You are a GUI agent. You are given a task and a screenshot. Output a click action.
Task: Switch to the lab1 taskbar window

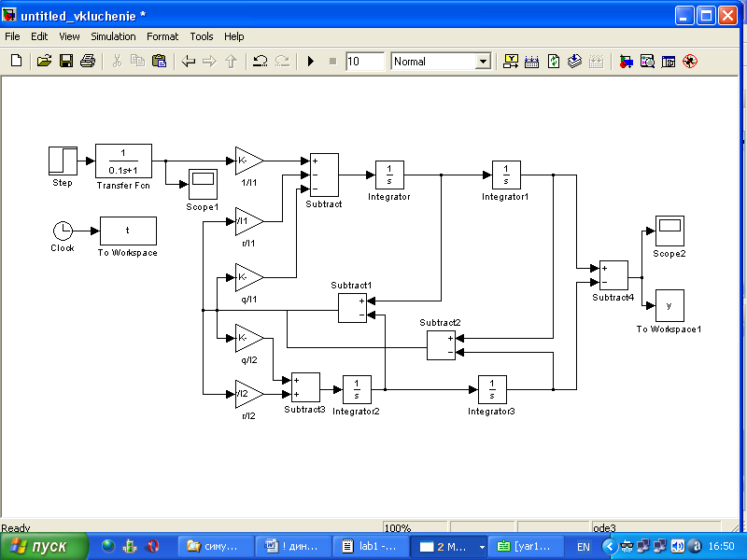click(370, 546)
